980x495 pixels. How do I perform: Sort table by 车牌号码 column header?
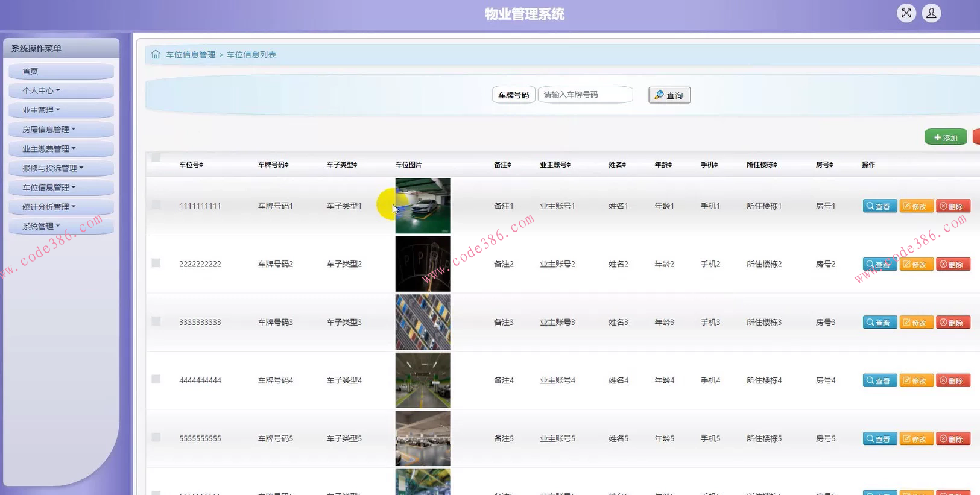click(x=273, y=165)
